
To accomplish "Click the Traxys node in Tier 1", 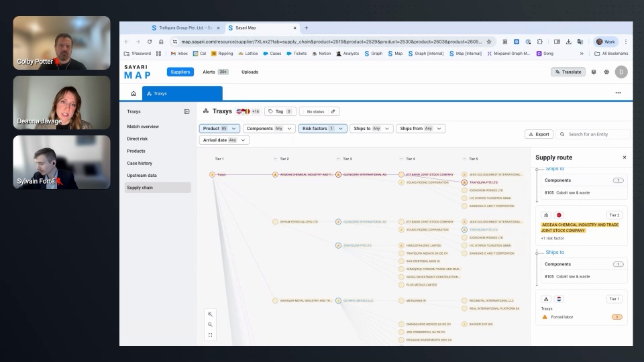I will (213, 174).
